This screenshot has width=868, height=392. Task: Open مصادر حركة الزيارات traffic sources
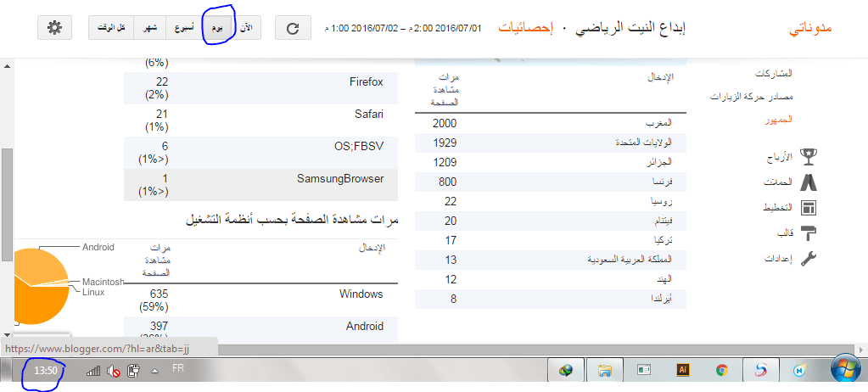pyautogui.click(x=752, y=97)
